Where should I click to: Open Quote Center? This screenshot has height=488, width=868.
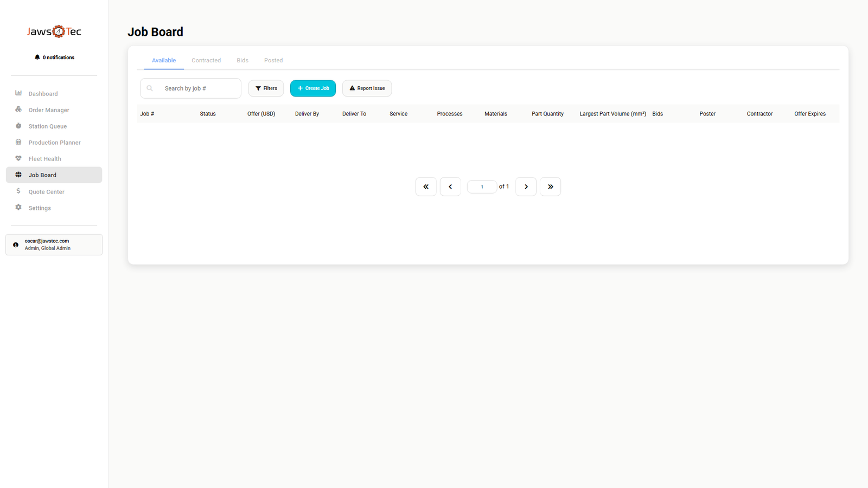54,191
